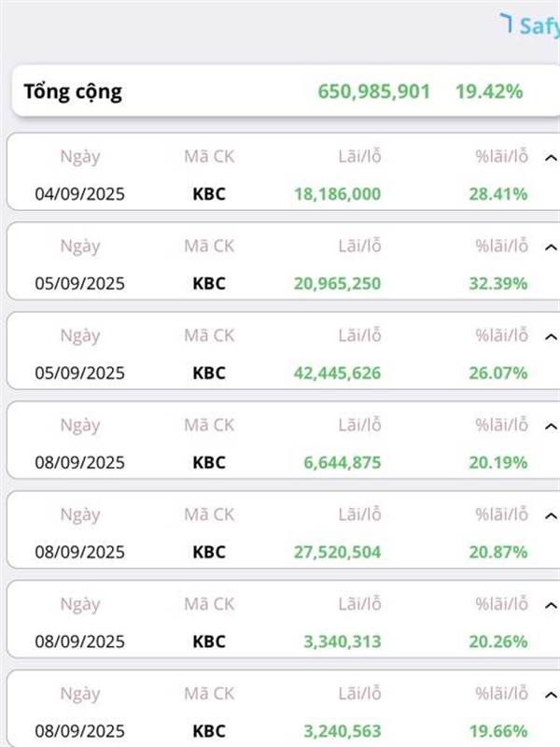Click Mã CK header in second card
The width and height of the screenshot is (560, 747).
[209, 247]
